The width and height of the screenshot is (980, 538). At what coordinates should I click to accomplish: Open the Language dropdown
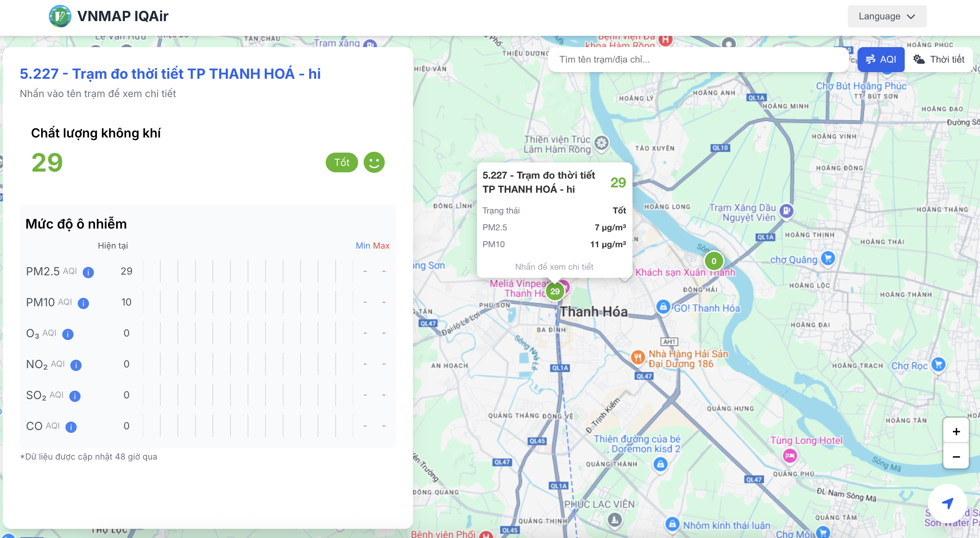tap(886, 16)
